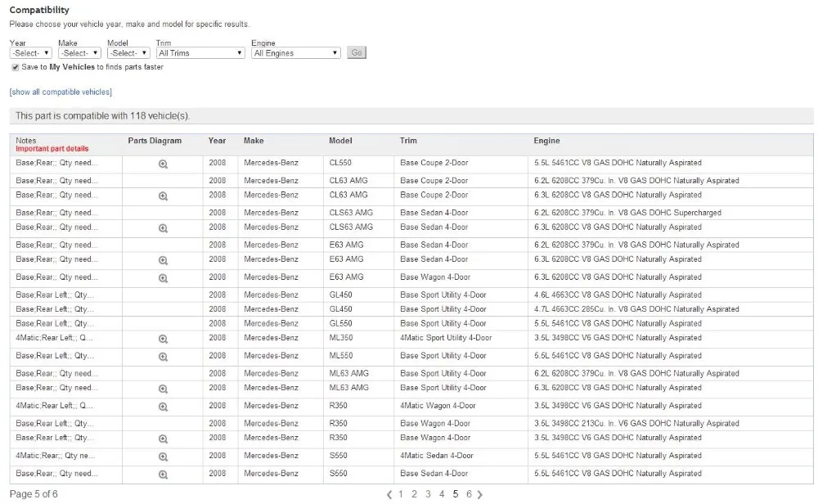This screenshot has width=818, height=504.
Task: View parts diagram for CL63 AMG 6.3L
Action: pos(163,196)
